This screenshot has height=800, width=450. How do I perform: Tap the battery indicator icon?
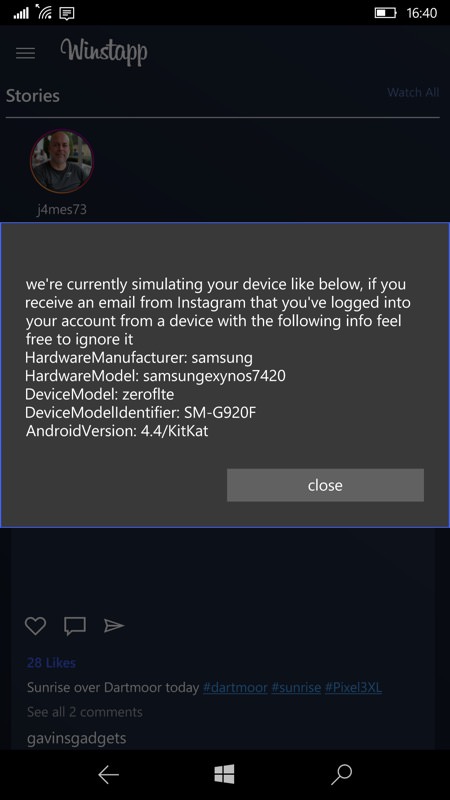point(386,13)
